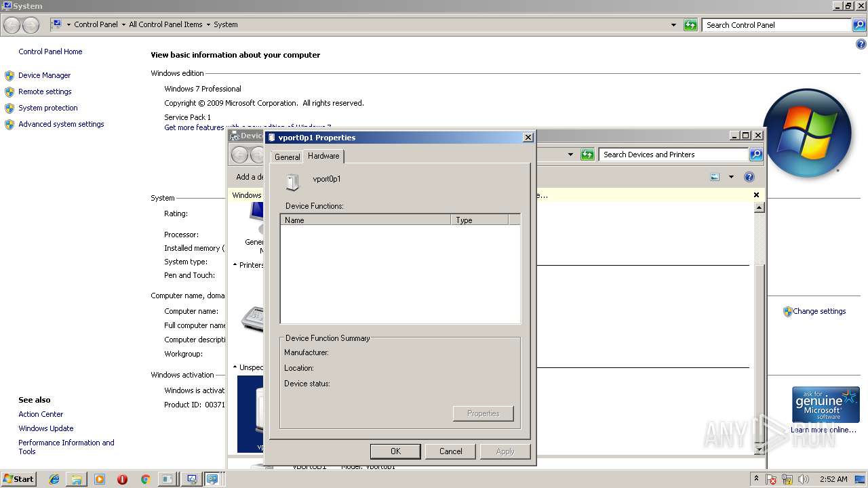Refresh the Devices and Printers address bar
Screen dimensions: 868x488
pos(587,155)
